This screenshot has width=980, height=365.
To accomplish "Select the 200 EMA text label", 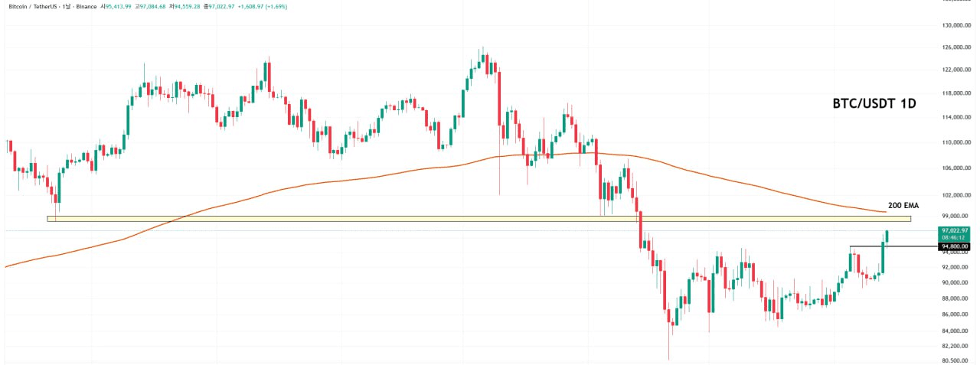I will click(x=903, y=206).
